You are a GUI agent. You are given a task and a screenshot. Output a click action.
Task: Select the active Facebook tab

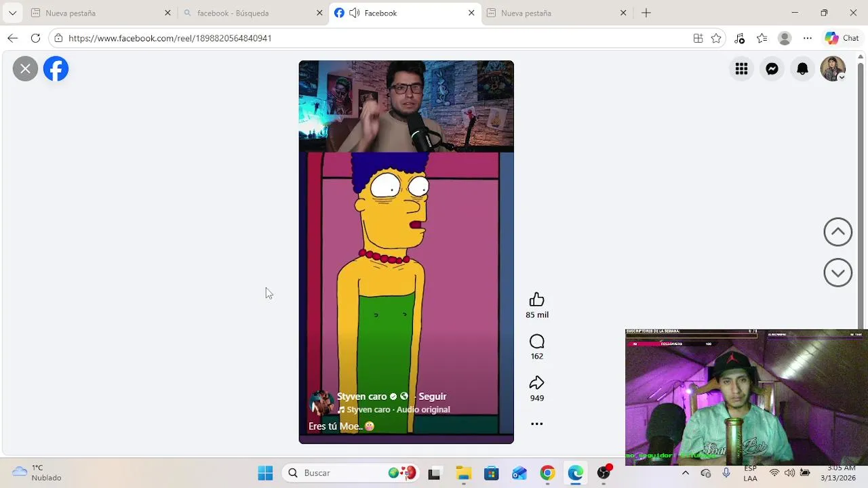click(x=405, y=13)
